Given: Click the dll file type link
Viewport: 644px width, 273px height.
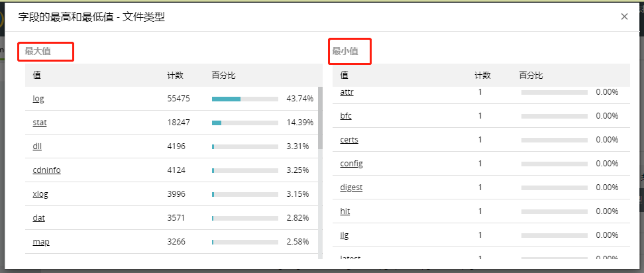Looking at the screenshot, I should (37, 146).
